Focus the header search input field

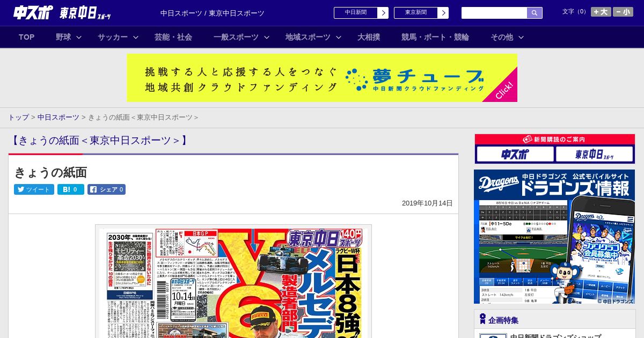pos(494,13)
